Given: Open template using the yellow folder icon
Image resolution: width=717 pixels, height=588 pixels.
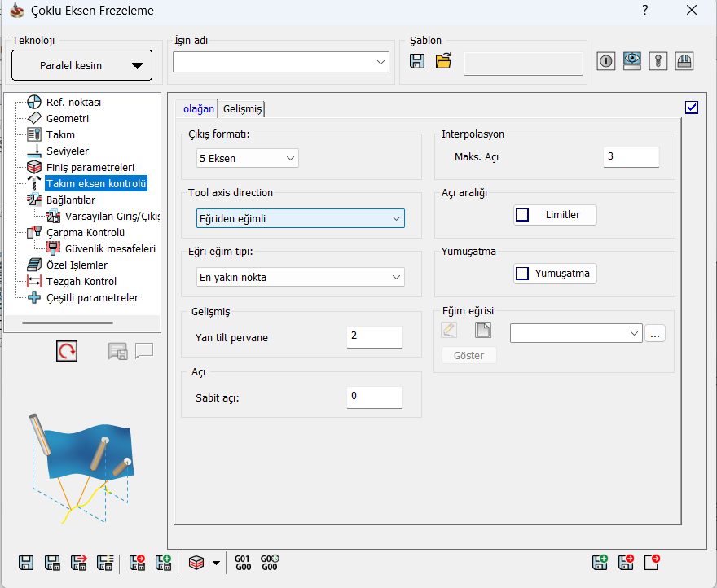Looking at the screenshot, I should tap(443, 62).
